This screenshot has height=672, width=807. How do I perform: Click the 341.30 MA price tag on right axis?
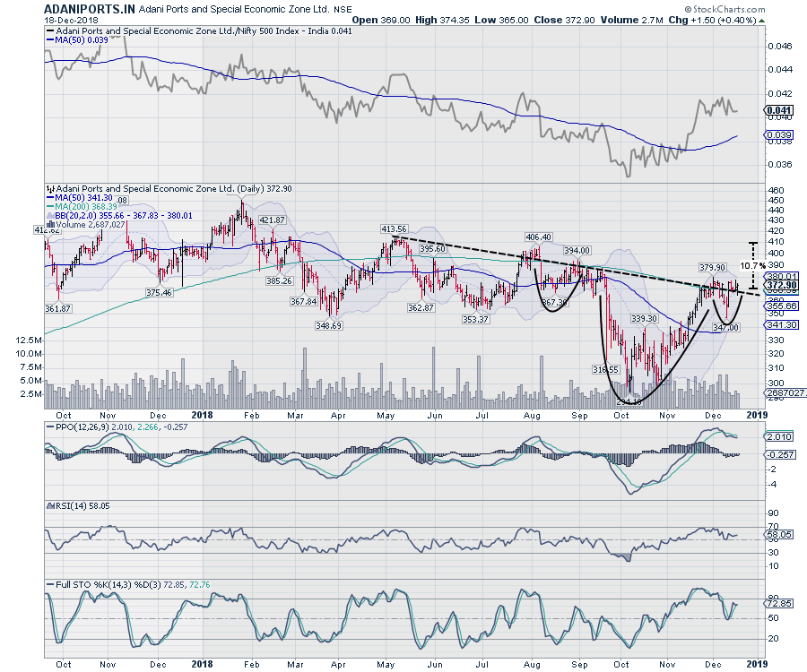[782, 325]
